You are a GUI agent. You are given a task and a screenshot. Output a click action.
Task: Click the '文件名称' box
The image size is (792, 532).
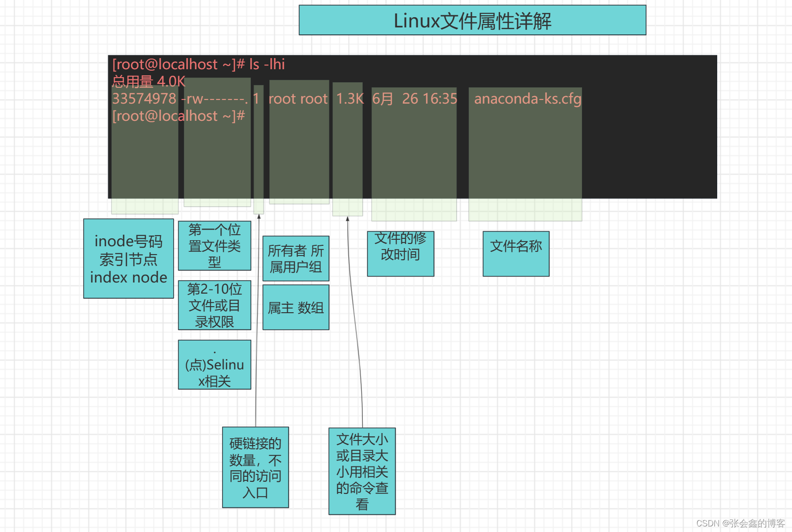pos(516,254)
